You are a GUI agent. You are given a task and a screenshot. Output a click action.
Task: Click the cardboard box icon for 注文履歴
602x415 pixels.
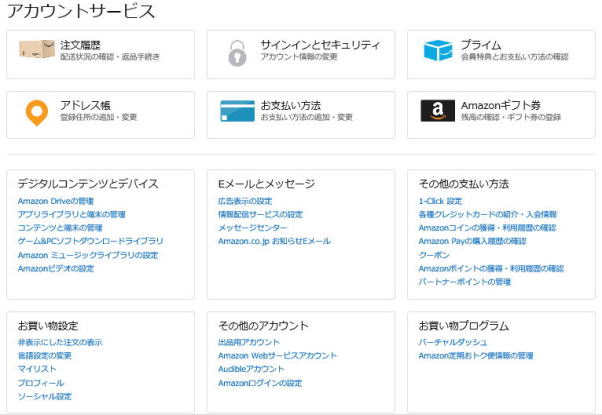pyautogui.click(x=37, y=49)
